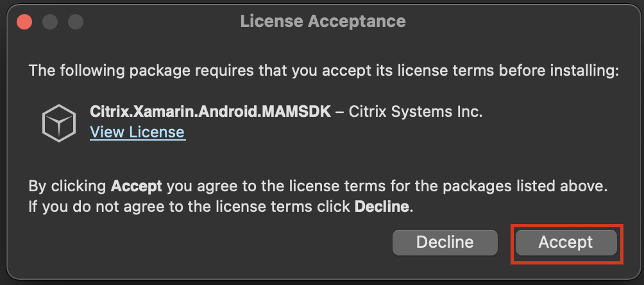Click the bold Decline word in the agreement text
Image resolution: width=644 pixels, height=285 pixels.
[380, 207]
